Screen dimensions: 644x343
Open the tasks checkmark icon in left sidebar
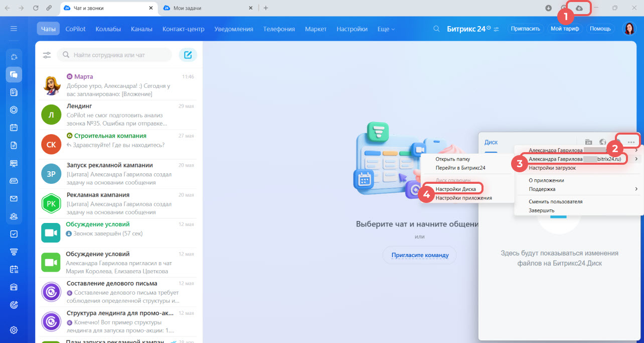14,234
